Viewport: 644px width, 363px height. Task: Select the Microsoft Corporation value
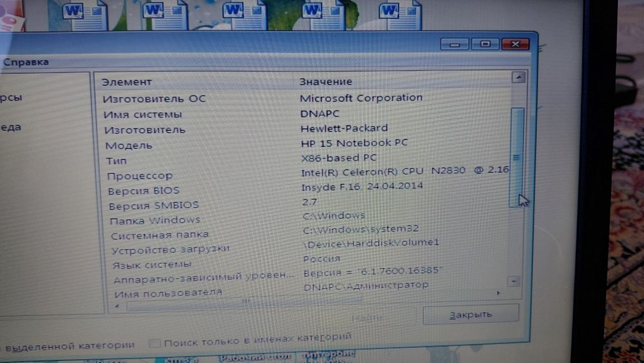click(x=361, y=98)
